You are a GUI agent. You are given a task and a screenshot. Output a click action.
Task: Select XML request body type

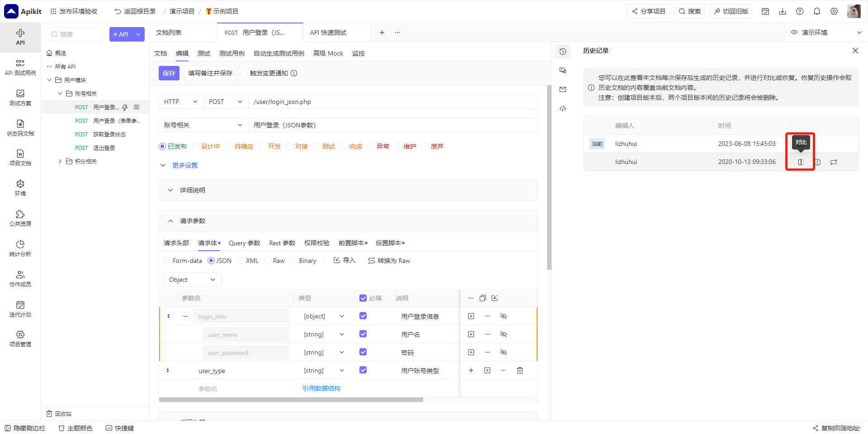(241, 261)
